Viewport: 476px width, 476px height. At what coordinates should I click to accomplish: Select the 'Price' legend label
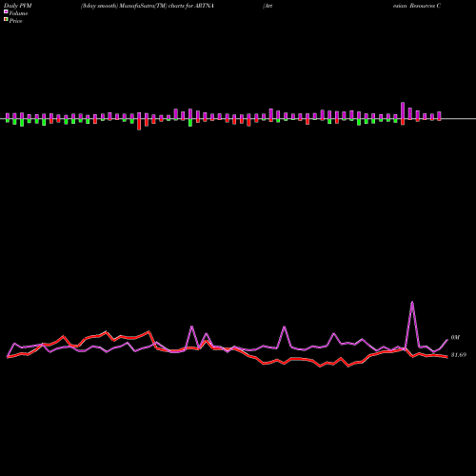15,21
